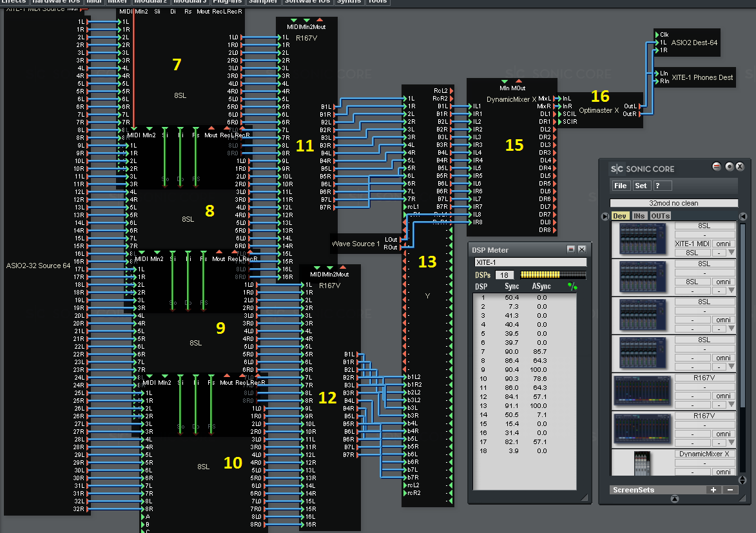Image resolution: width=756 pixels, height=533 pixels.
Task: Switch to the OUTs tab
Action: [x=660, y=216]
